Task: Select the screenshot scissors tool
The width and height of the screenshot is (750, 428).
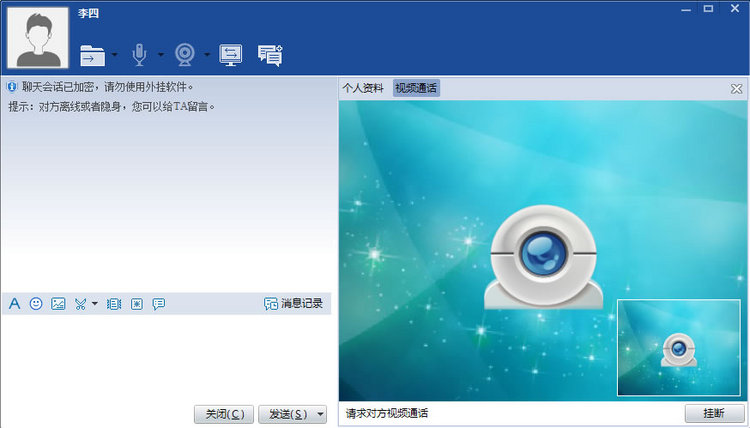Action: pos(80,304)
